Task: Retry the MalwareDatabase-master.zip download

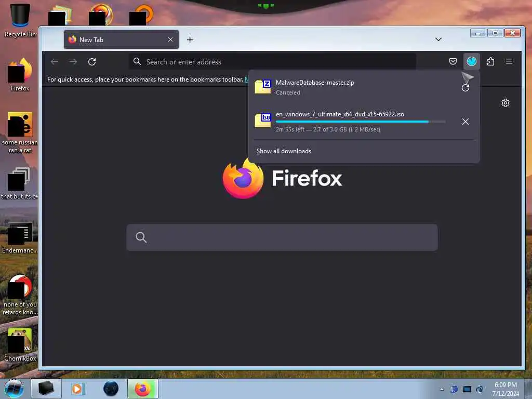Action: [465, 88]
